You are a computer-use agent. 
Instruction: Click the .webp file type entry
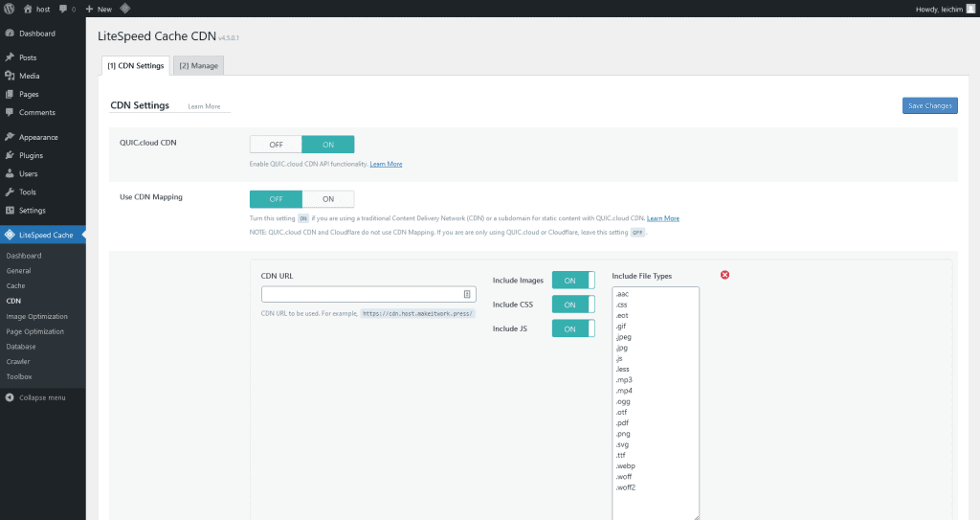click(626, 466)
